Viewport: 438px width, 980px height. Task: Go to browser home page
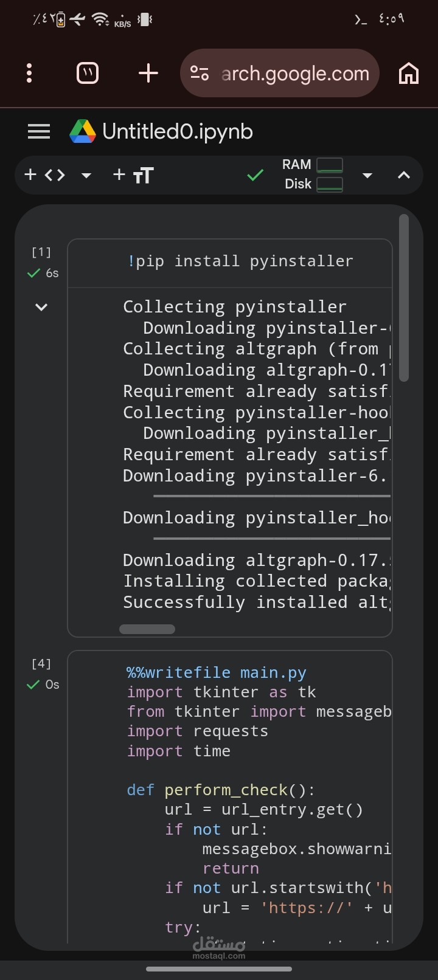click(409, 74)
